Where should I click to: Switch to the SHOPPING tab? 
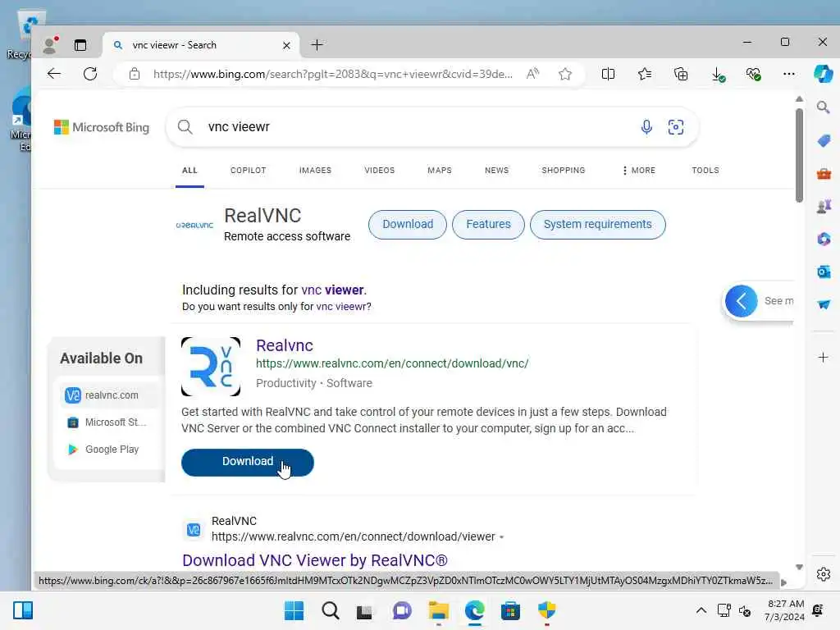click(563, 171)
